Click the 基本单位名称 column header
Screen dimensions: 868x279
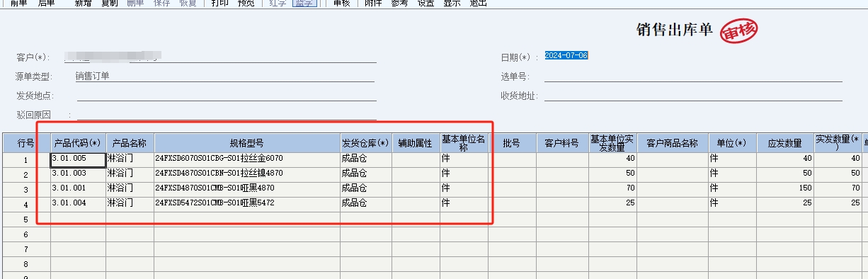464,143
